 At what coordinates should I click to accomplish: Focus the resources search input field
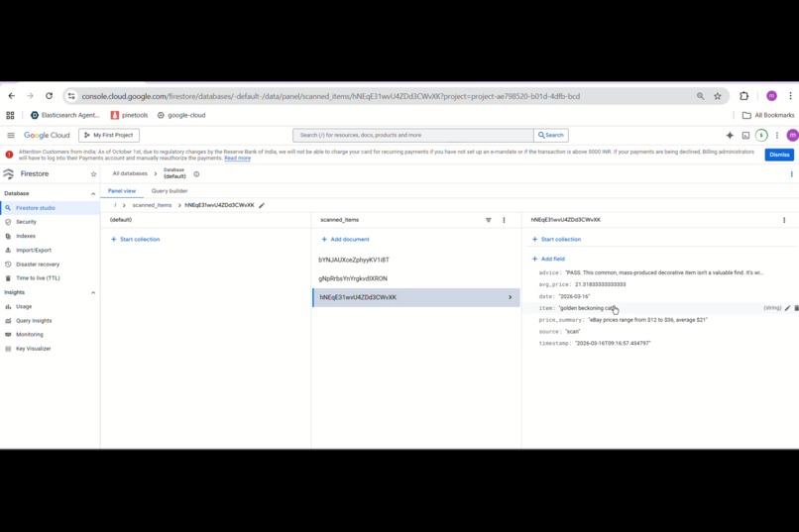(x=413, y=135)
